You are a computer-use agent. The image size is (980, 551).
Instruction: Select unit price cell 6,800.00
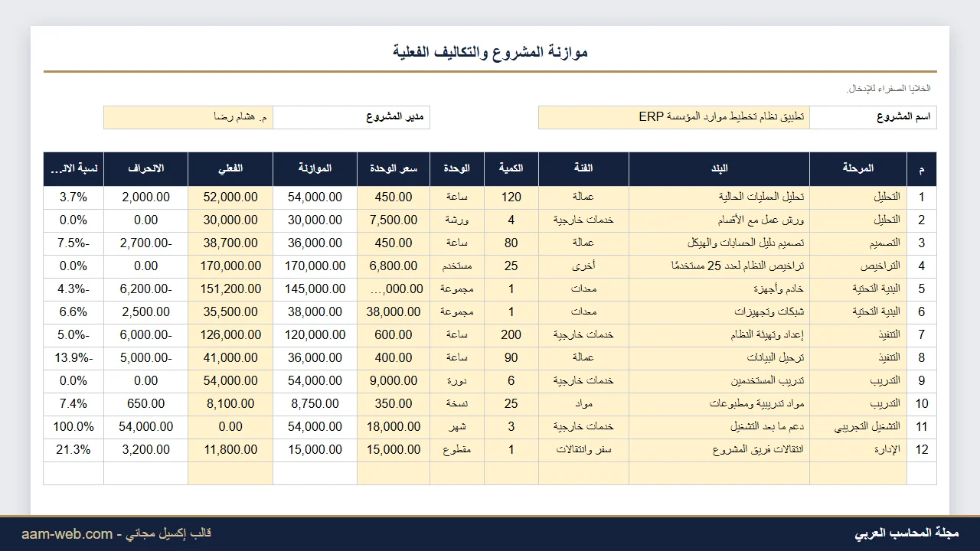394,266
